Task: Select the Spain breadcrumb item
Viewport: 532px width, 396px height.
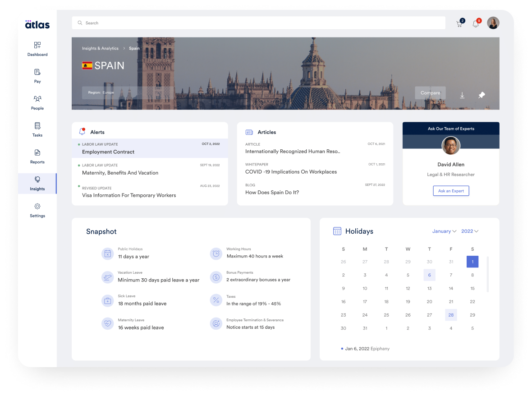Action: [x=134, y=48]
